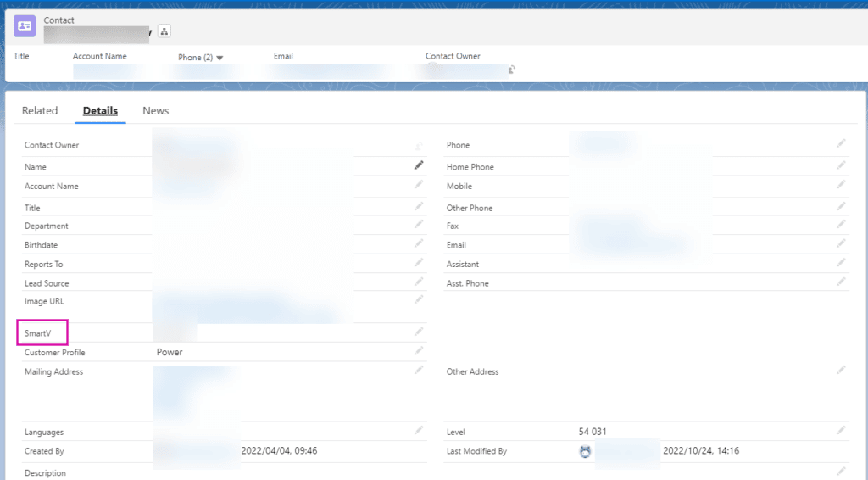Edit Customer Profile with pencil icon

click(419, 351)
